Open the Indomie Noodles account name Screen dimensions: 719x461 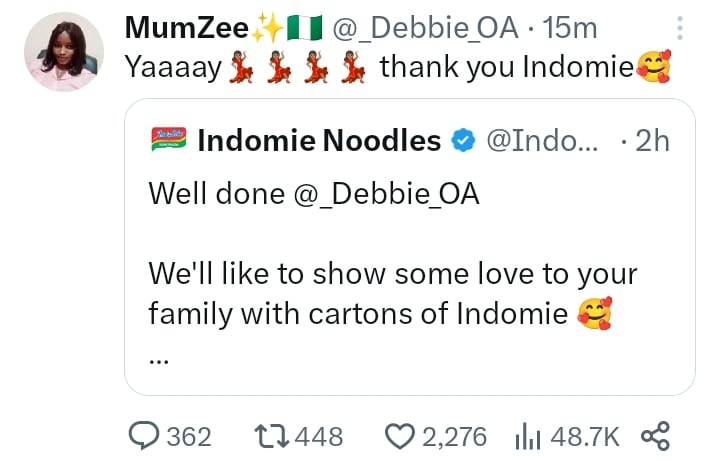[319, 142]
